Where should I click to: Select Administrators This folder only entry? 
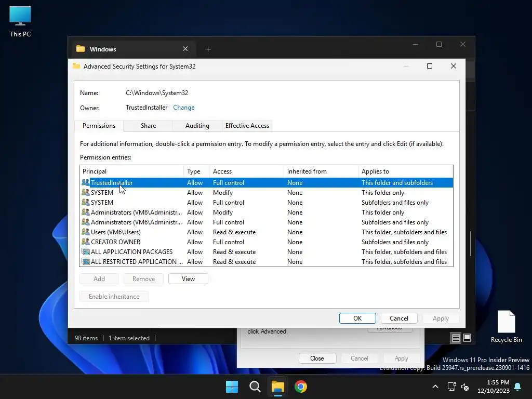tap(267, 212)
